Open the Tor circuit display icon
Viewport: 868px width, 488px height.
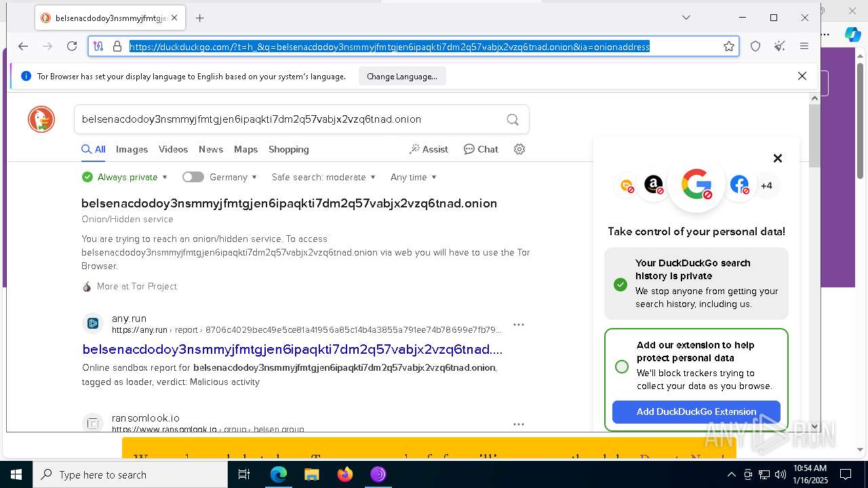[98, 46]
